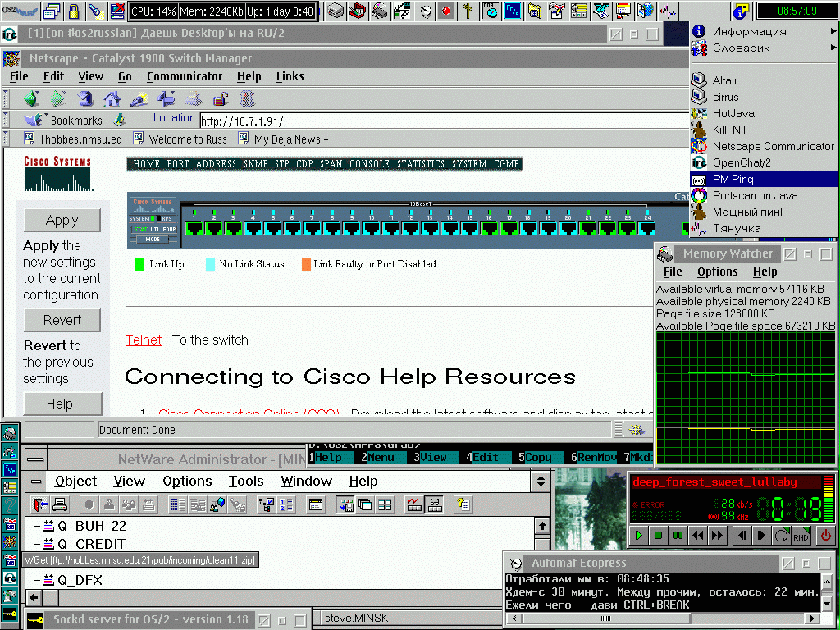Fast-forward the track in the music player
Image resolution: width=840 pixels, height=630 pixels.
tap(717, 535)
